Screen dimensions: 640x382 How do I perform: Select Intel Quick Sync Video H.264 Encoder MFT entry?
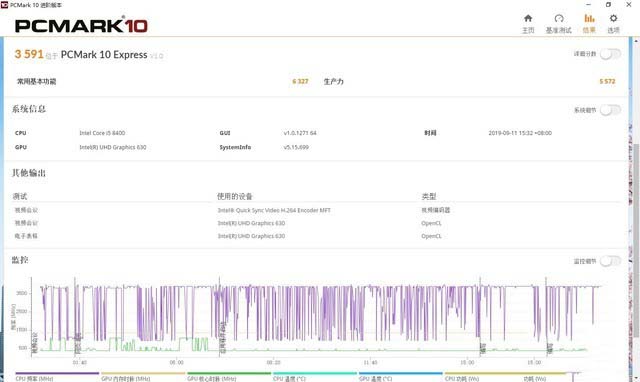tap(274, 210)
